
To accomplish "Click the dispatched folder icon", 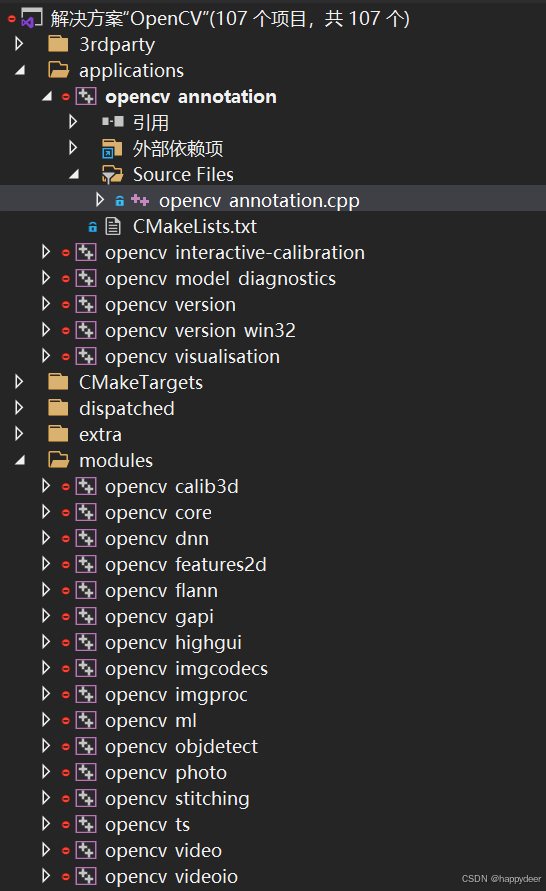I will tap(59, 408).
